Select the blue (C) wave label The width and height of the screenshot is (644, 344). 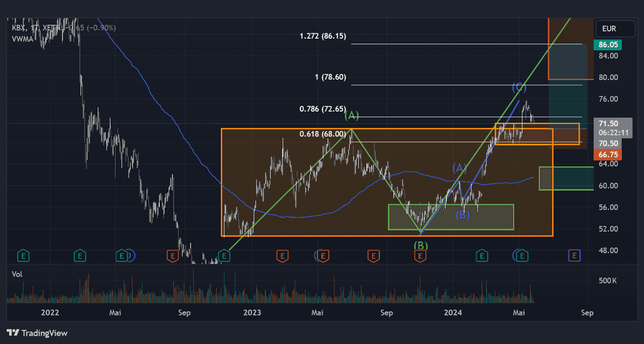(x=519, y=88)
